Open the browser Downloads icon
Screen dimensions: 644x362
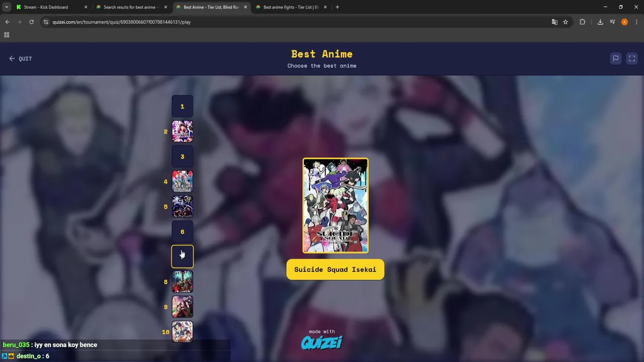click(x=600, y=22)
